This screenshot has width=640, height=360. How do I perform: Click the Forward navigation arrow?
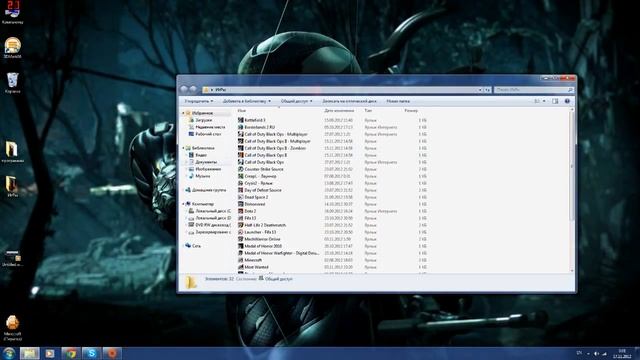tap(193, 89)
